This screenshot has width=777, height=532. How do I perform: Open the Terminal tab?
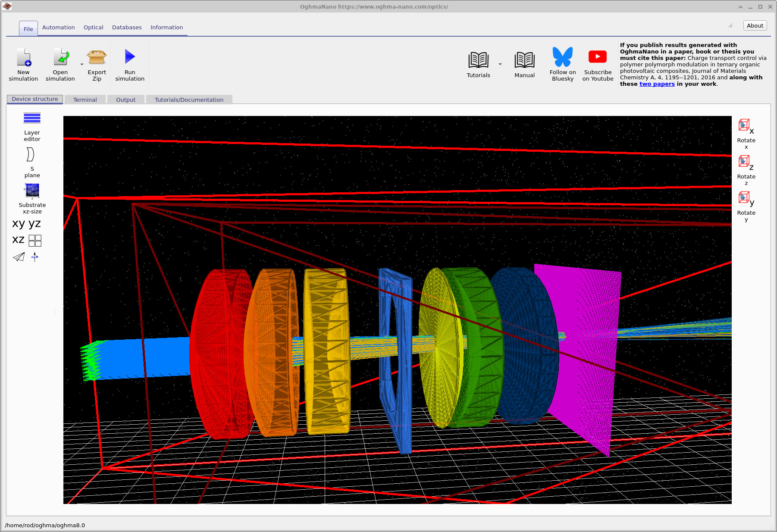(x=85, y=100)
